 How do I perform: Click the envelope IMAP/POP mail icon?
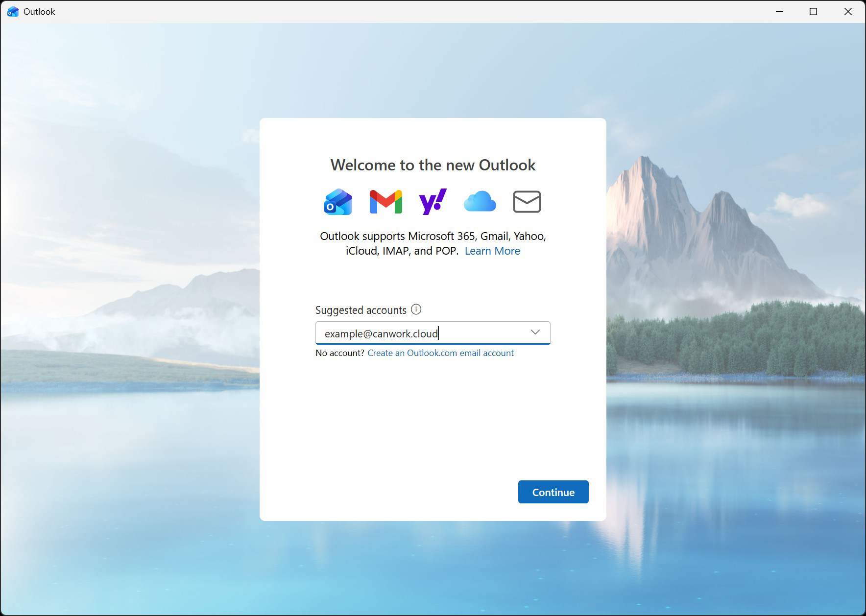coord(527,202)
